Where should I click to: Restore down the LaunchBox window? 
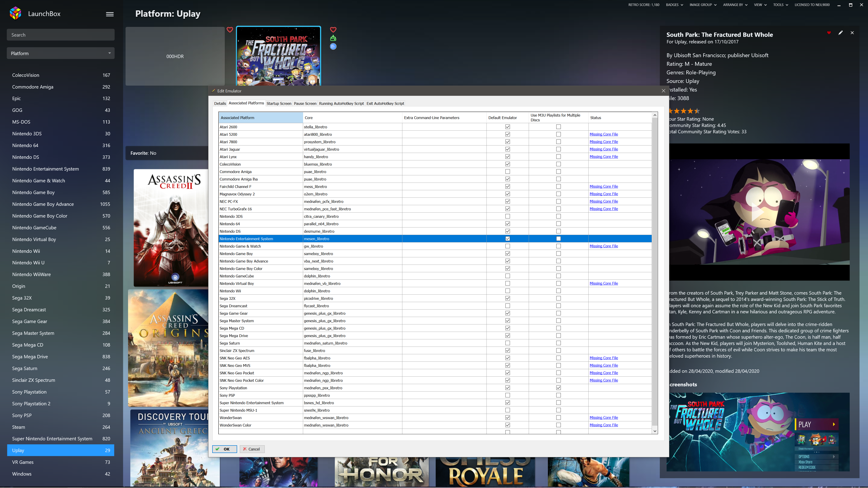[x=850, y=5]
